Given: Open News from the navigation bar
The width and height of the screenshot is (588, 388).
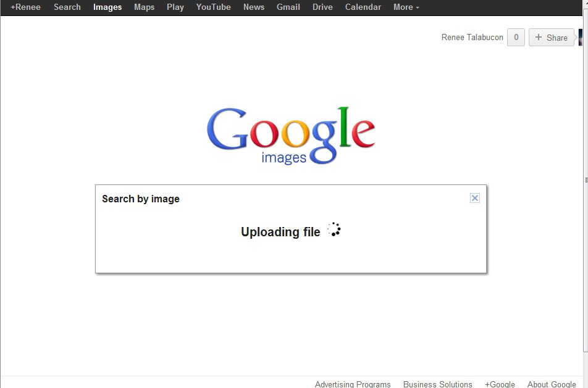Looking at the screenshot, I should coord(254,7).
